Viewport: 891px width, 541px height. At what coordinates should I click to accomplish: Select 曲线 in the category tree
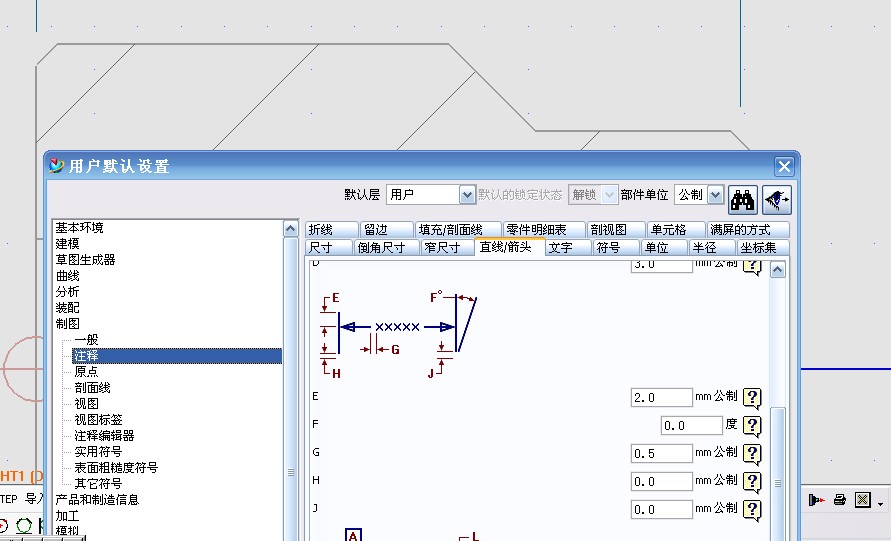point(67,276)
